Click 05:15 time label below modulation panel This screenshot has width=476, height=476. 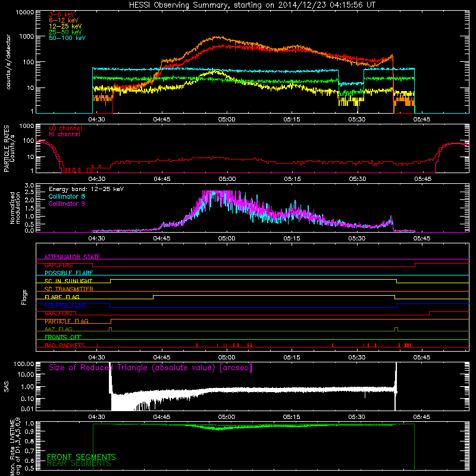(292, 239)
